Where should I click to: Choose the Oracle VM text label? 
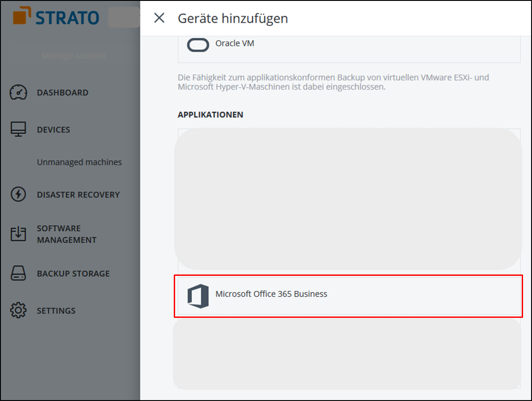point(235,44)
